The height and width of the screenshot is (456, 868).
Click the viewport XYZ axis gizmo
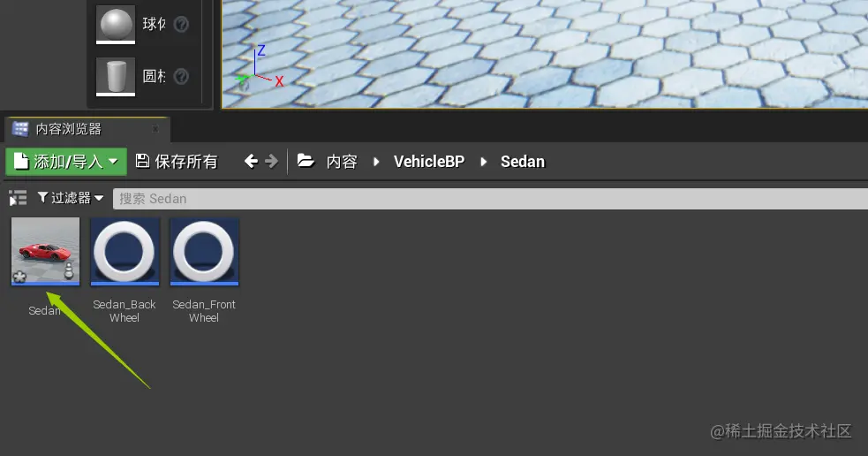[259, 69]
